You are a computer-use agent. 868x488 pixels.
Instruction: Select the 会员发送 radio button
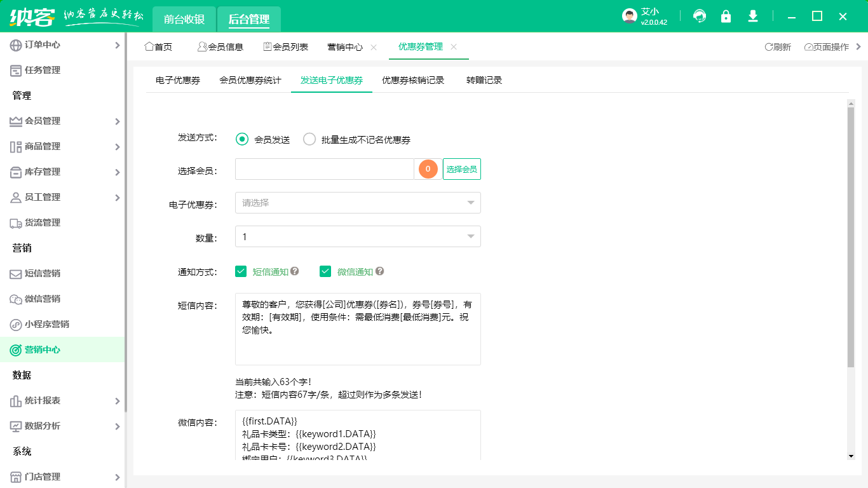pos(241,139)
